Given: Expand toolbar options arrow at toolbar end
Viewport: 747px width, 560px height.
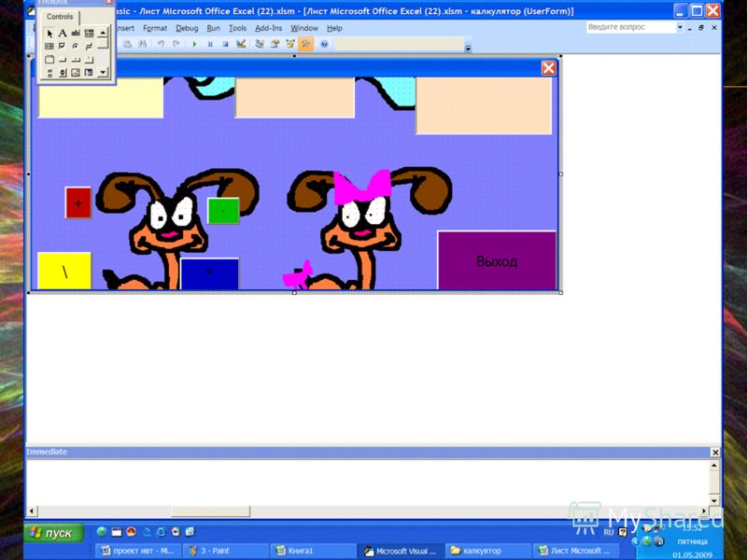Looking at the screenshot, I should 469,48.
